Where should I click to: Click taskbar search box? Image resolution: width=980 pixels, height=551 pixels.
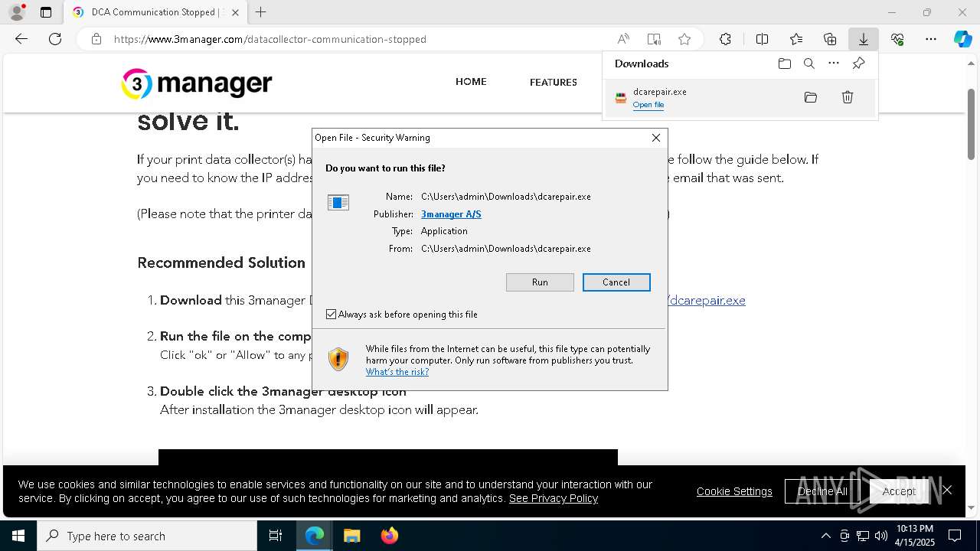coord(147,536)
